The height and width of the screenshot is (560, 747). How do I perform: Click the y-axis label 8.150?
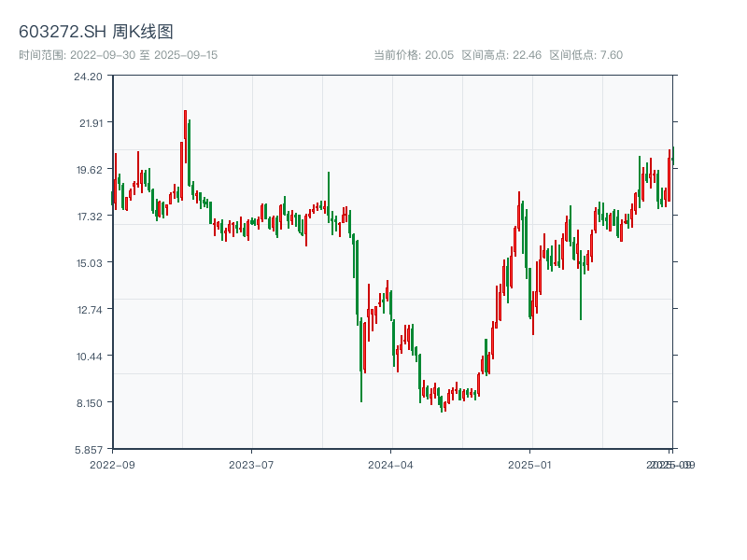click(x=90, y=403)
